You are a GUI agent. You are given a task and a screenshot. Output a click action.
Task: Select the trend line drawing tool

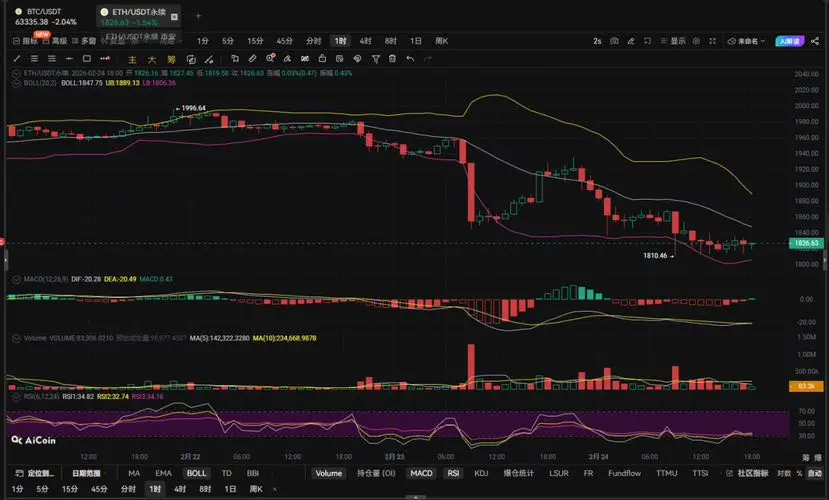click(x=17, y=59)
